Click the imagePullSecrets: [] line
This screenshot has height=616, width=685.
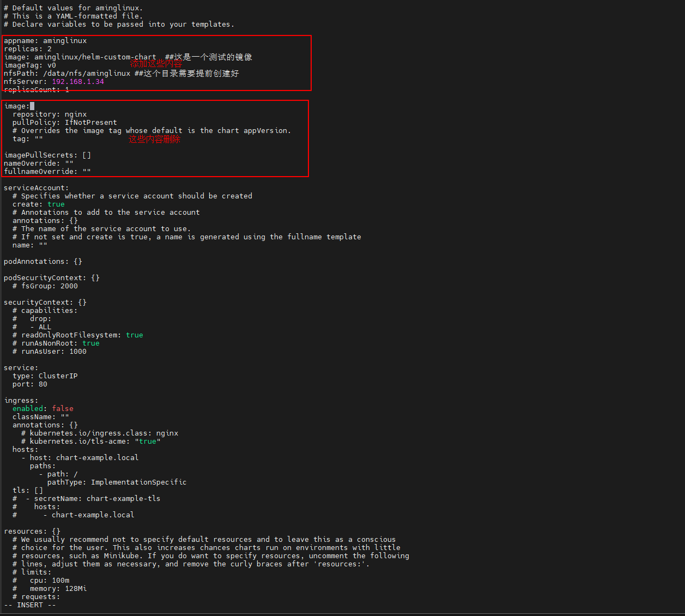(47, 155)
